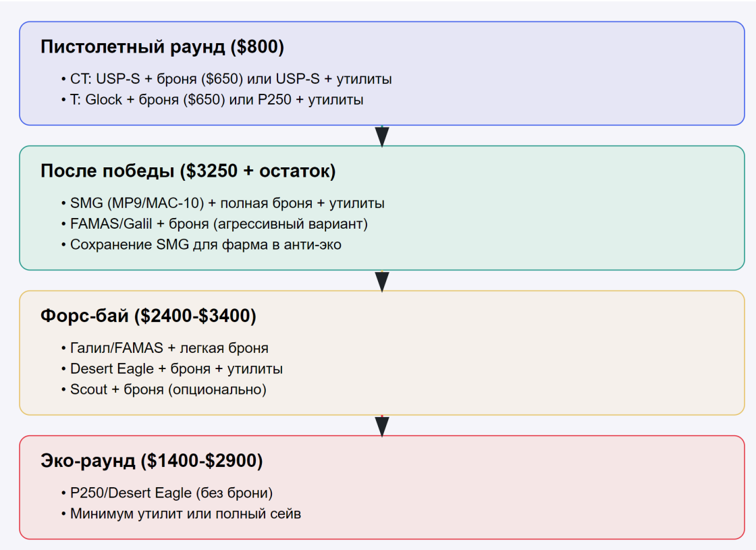Select the Эко-раунд ($1400-$2900) heading
Image resolution: width=756 pixels, height=550 pixels.
pyautogui.click(x=151, y=461)
